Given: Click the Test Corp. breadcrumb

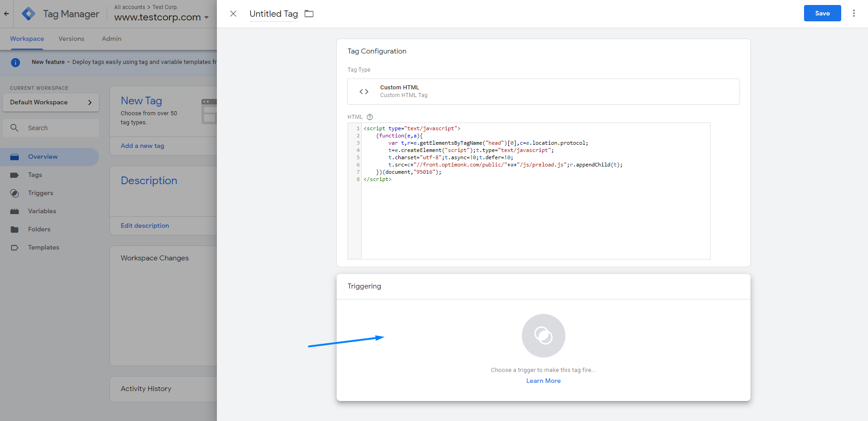Looking at the screenshot, I should [x=165, y=7].
